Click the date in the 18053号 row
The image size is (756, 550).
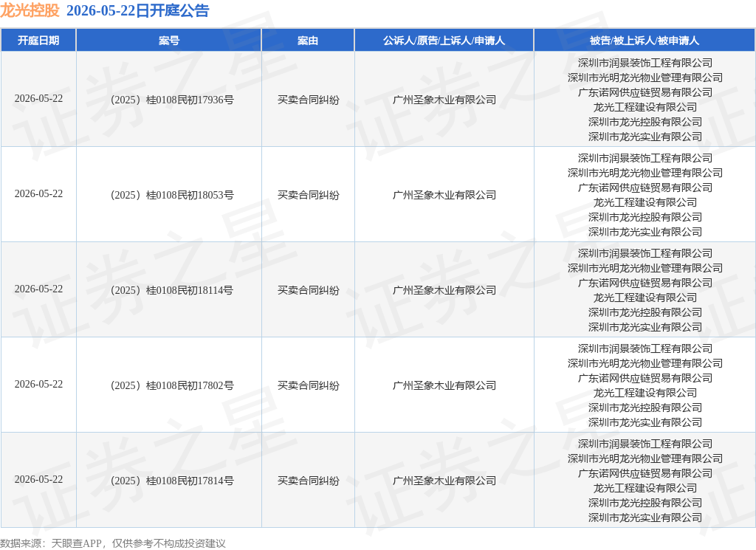(38, 193)
